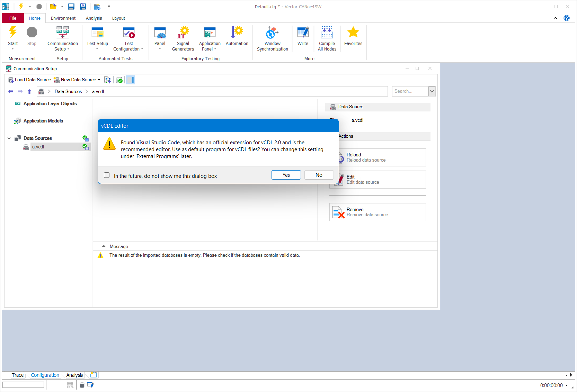Click the empty input field in the status bar
This screenshot has width=577, height=392.
tap(23, 385)
